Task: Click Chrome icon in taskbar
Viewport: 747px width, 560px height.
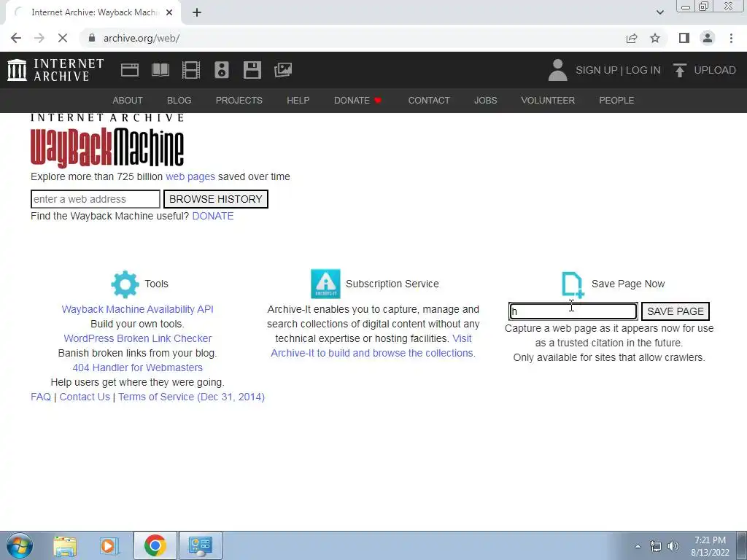Action: tap(155, 545)
